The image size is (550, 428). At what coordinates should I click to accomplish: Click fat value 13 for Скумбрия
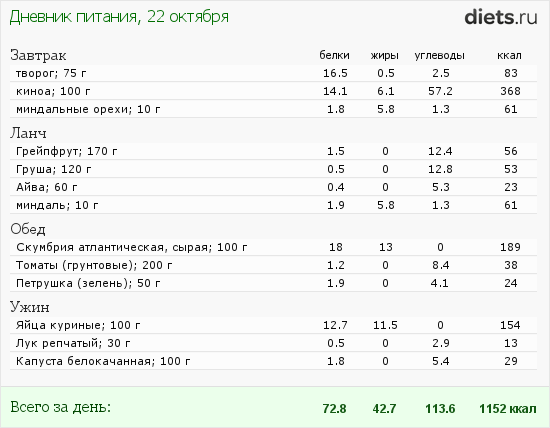click(x=385, y=247)
